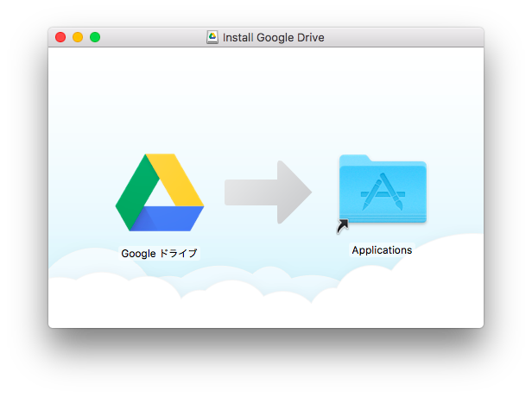The width and height of the screenshot is (532, 397).
Task: Click the disk image icon in the title bar
Action: pos(212,37)
